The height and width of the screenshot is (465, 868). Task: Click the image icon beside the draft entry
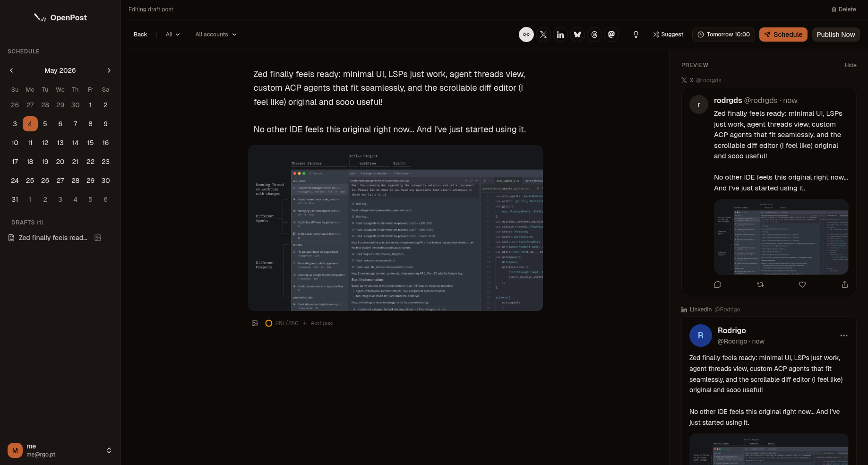click(x=98, y=238)
